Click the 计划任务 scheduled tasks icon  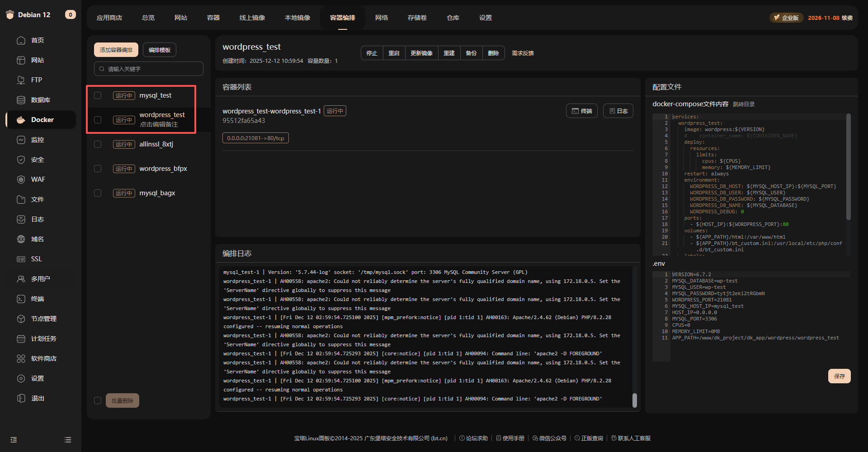point(21,339)
